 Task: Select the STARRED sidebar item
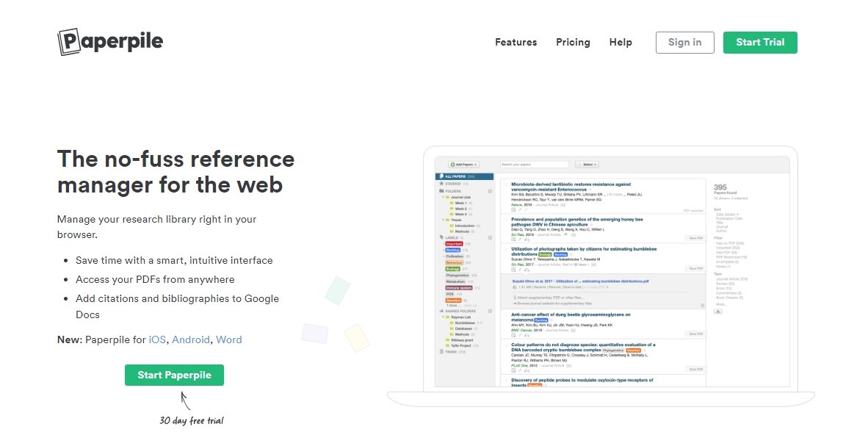point(454,184)
